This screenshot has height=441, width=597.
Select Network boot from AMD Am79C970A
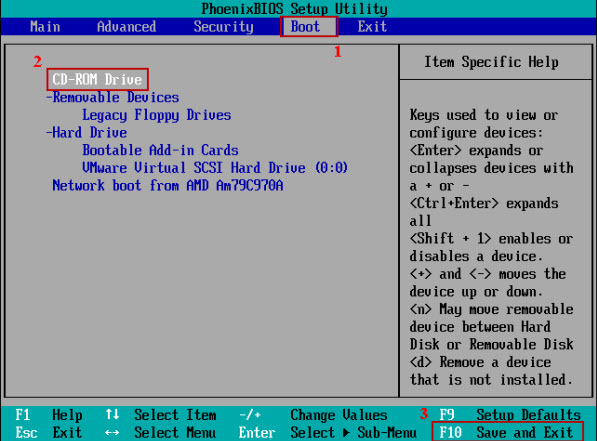(x=168, y=185)
